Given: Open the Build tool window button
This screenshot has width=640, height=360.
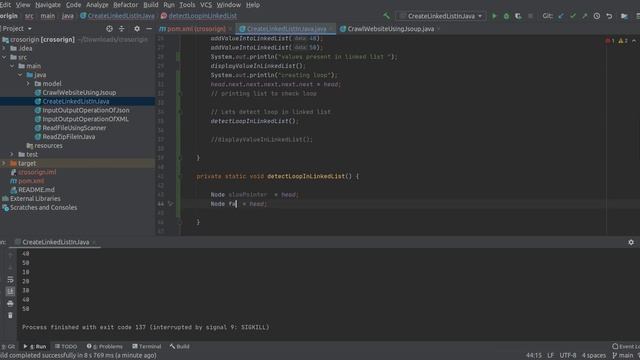Looking at the screenshot, I should pyautogui.click(x=180, y=347).
